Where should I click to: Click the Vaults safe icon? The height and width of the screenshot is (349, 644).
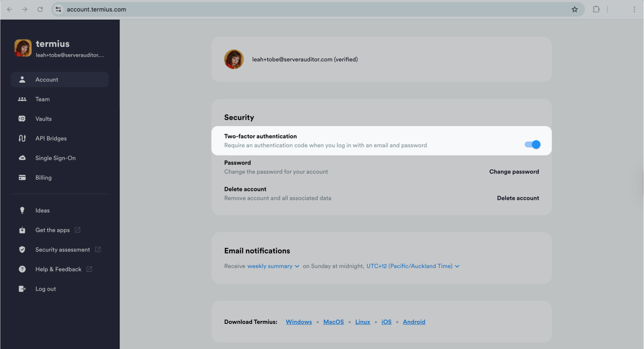click(x=22, y=119)
